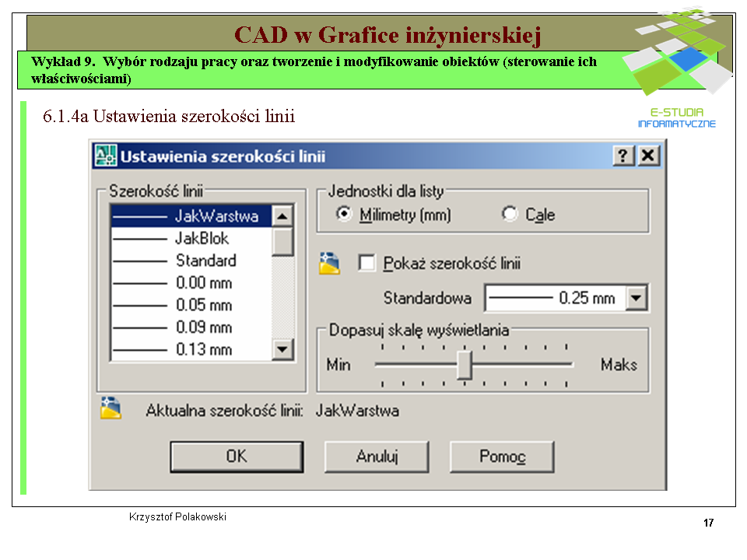
Task: Select JakBlok in the lineweight list
Action: 191,238
